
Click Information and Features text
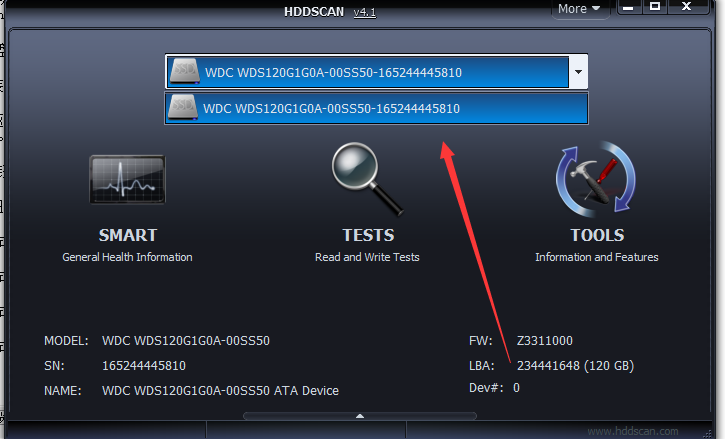click(596, 257)
